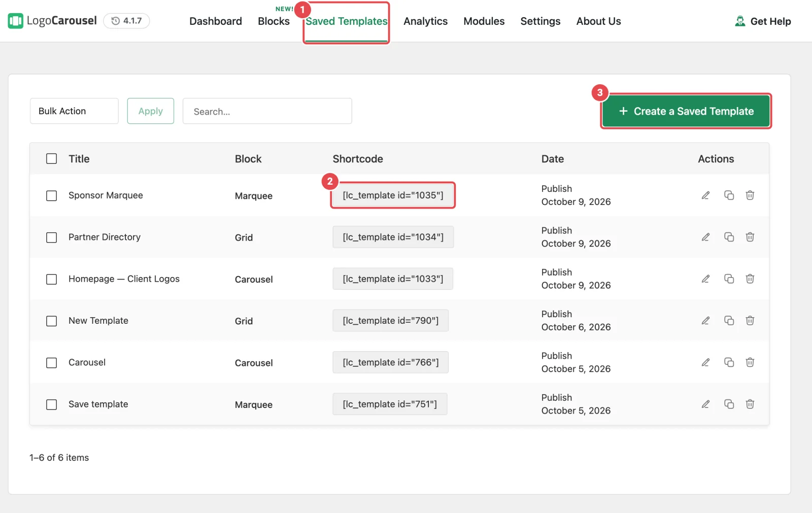The height and width of the screenshot is (513, 812).
Task: Open the About Us tab
Action: pos(598,21)
